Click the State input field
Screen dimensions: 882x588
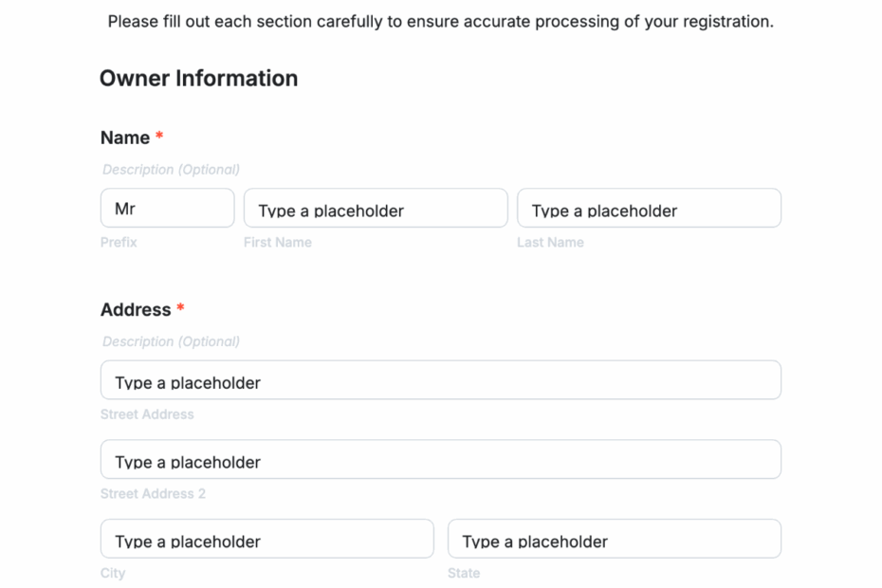tap(614, 539)
